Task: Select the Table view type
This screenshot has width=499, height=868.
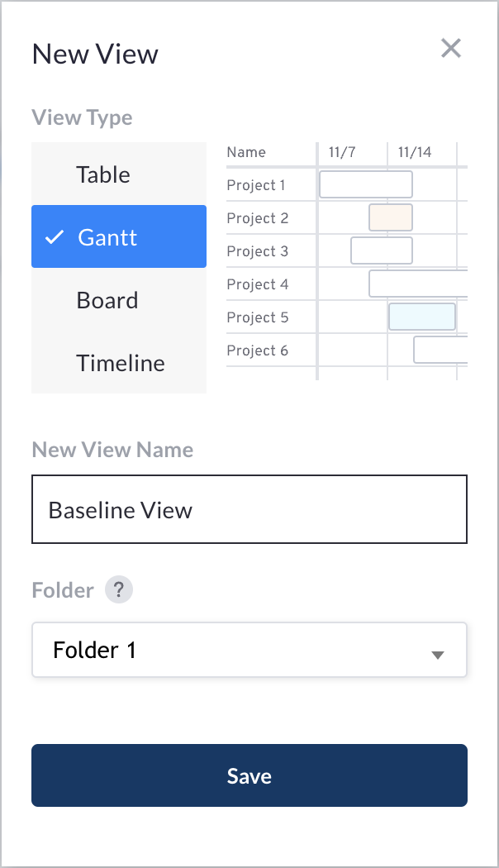Action: 119,174
